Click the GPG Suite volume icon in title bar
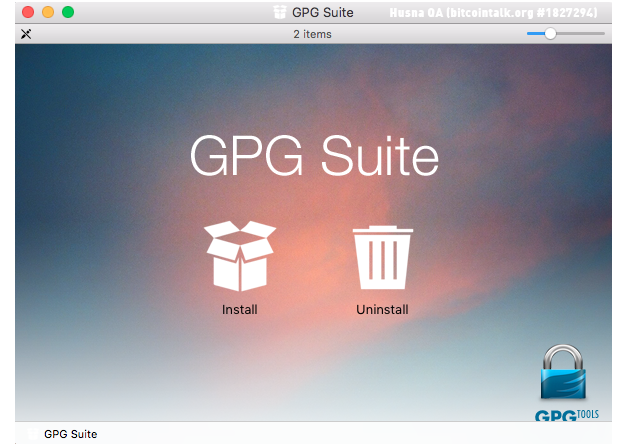627x446 pixels. coord(280,12)
